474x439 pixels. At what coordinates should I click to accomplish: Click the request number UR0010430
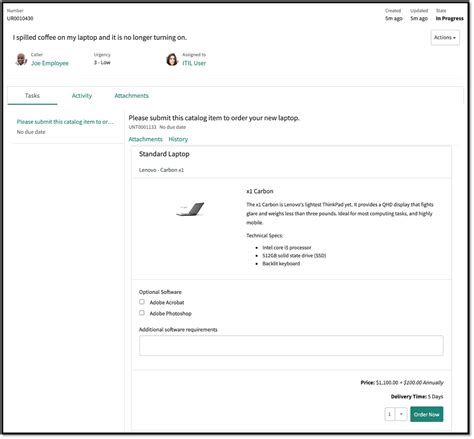point(20,18)
